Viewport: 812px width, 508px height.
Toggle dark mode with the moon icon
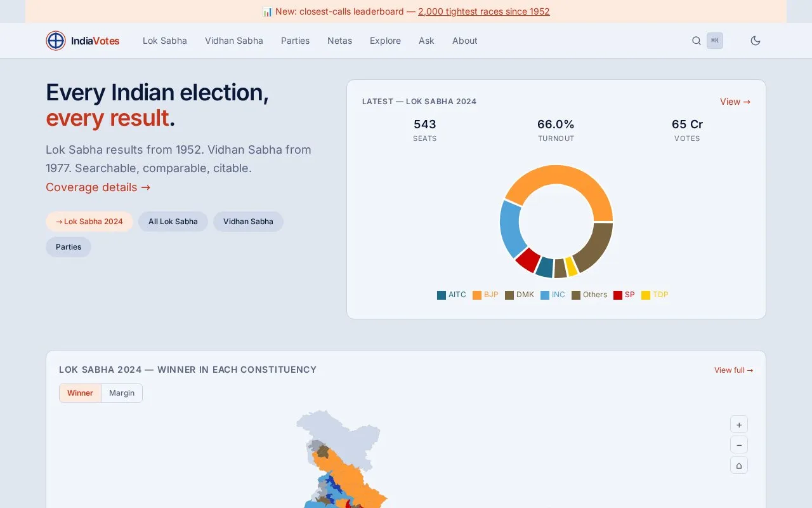tap(756, 41)
